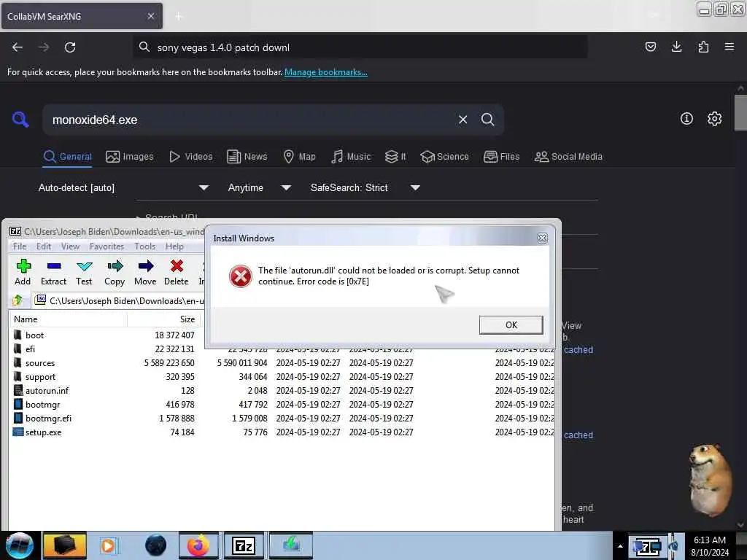Click the 7-Zip taskbar button

pyautogui.click(x=244, y=545)
